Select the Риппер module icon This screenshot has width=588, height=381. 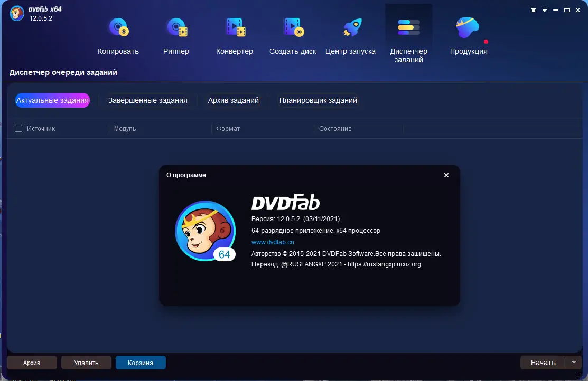176,27
